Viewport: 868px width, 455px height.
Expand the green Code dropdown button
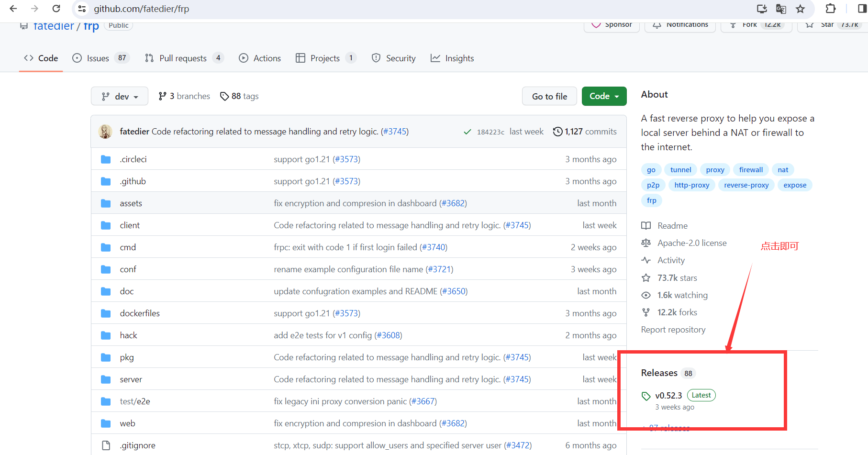tap(604, 96)
